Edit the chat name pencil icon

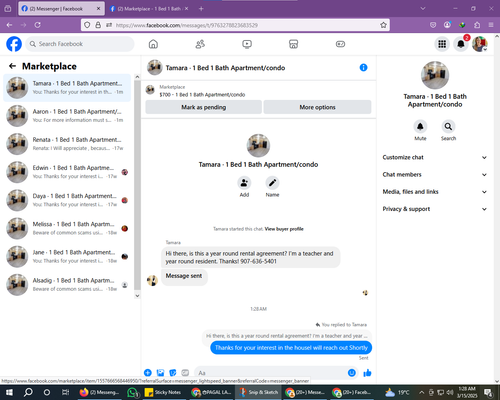272,183
